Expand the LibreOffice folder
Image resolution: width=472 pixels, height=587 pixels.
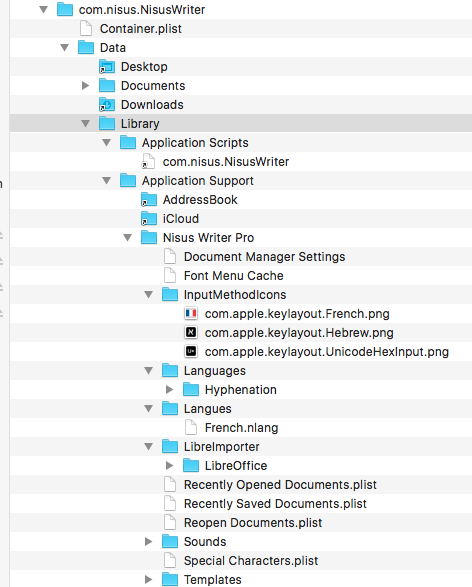tap(170, 466)
